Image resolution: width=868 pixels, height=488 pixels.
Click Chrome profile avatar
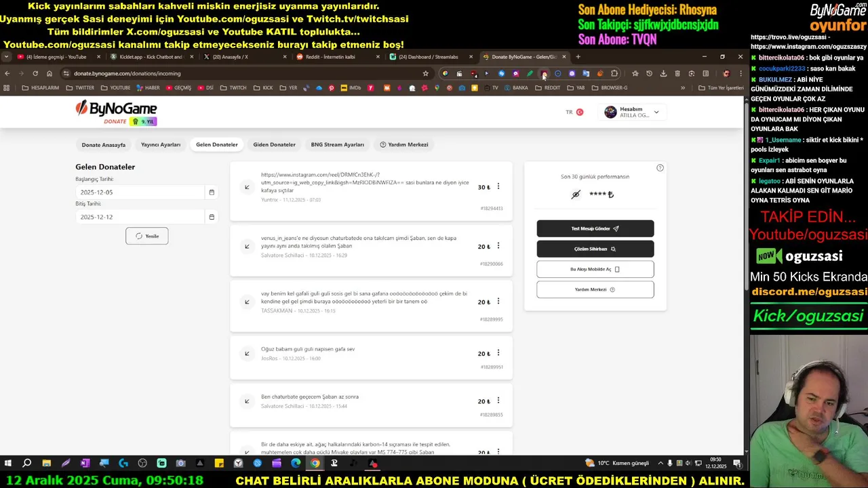pyautogui.click(x=726, y=73)
